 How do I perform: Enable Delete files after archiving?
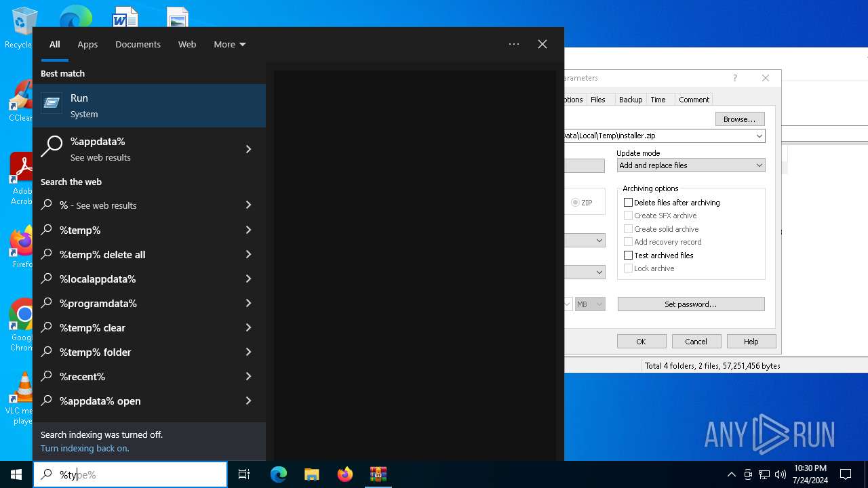click(628, 203)
